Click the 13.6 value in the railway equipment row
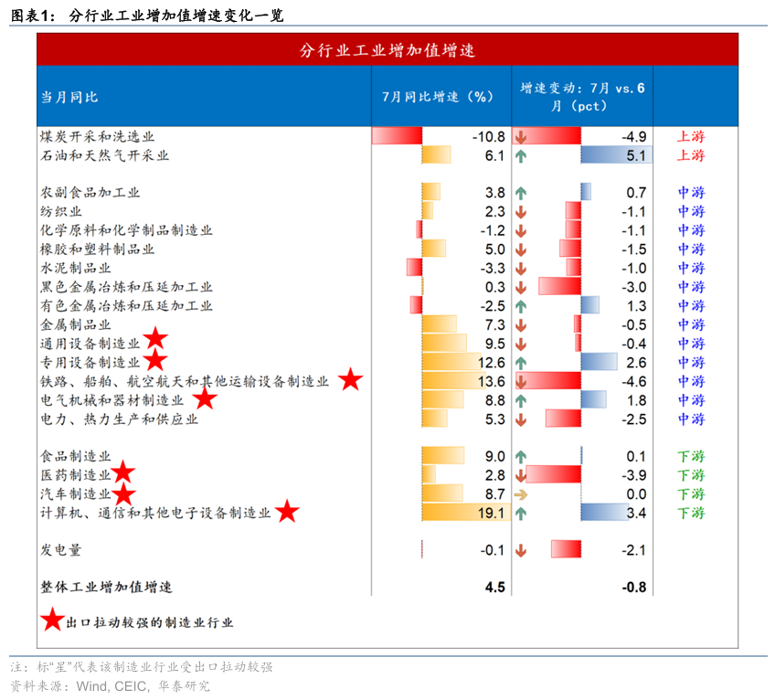 coord(491,382)
